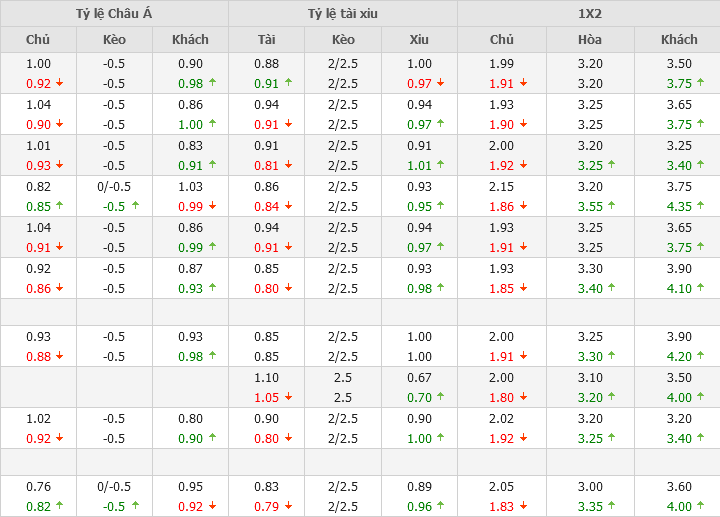Click the red down arrow beside 1.05
Image resolution: width=720 pixels, height=517 pixels.
pyautogui.click(x=288, y=396)
